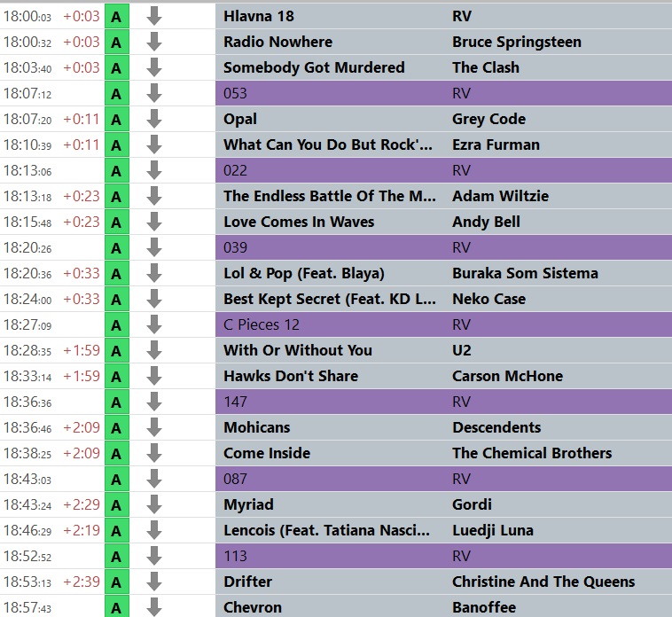
Task: Click the green A badge on Buraka Som Sistema row
Action: (x=117, y=274)
